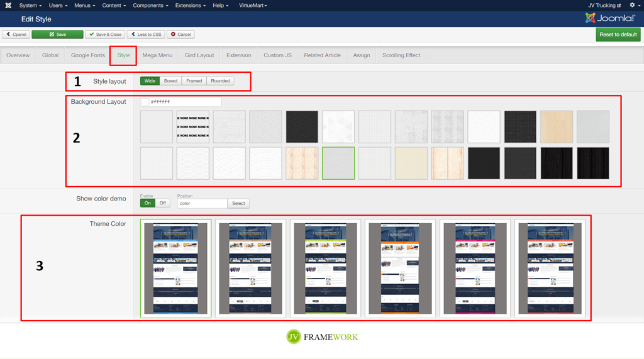
Task: Expand the Extensions menu
Action: click(190, 6)
